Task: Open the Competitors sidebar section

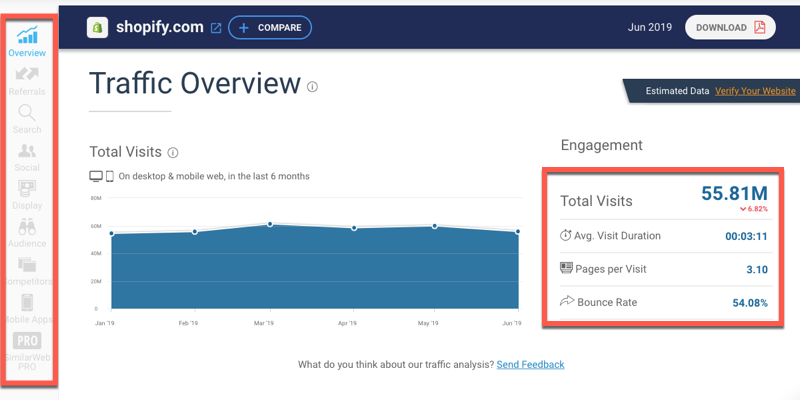Action: coord(27,271)
